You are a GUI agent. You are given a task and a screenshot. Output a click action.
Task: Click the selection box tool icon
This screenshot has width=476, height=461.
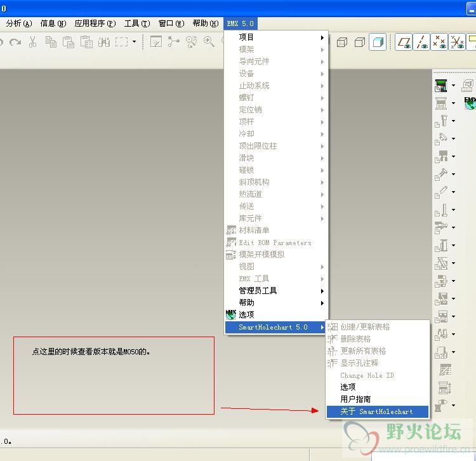point(121,42)
